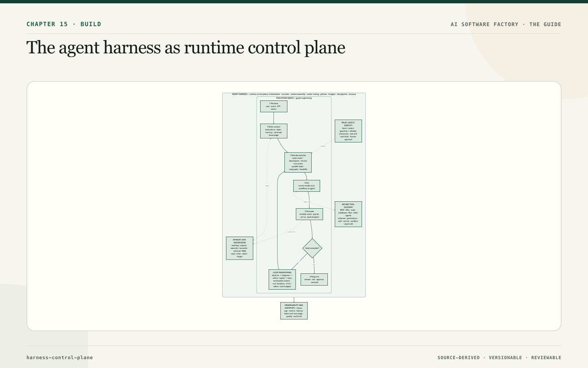Select the "4 Act" node
Viewport: 588px width, 368px height.
coord(306,186)
